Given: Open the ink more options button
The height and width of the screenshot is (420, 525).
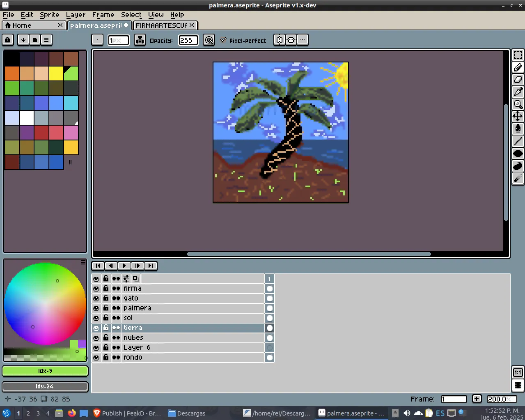Looking at the screenshot, I should 303,40.
